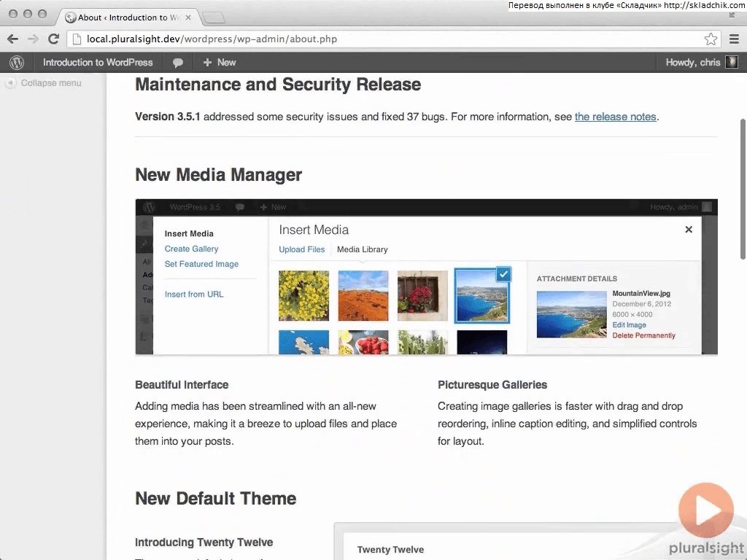This screenshot has width=747, height=560.
Task: Click the checkmark on selected thumbnail
Action: (x=503, y=274)
